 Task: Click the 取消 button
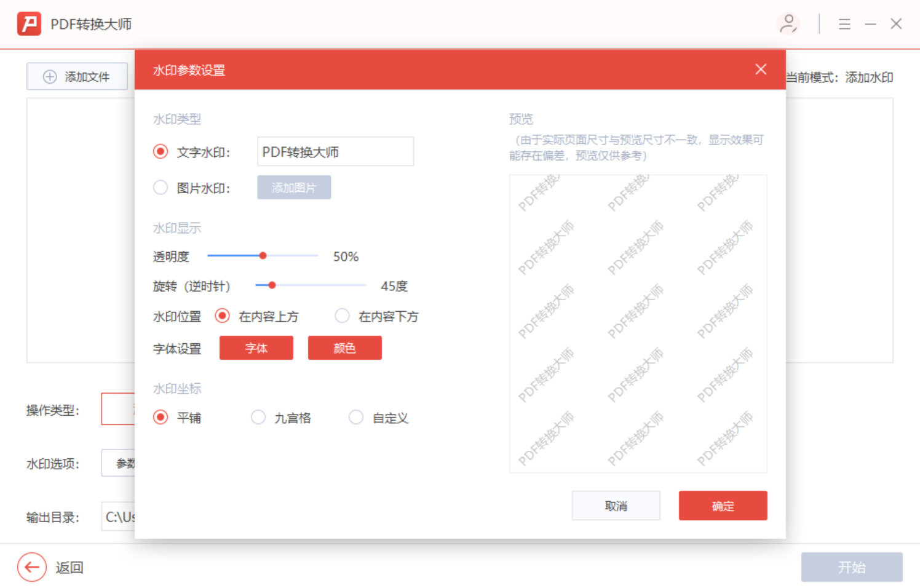pyautogui.click(x=616, y=506)
